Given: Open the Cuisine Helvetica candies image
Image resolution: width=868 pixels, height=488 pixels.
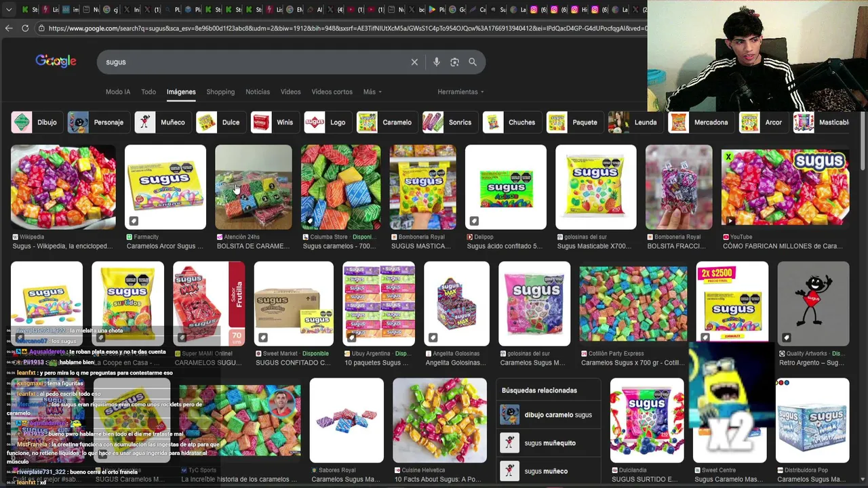Looking at the screenshot, I should point(439,420).
